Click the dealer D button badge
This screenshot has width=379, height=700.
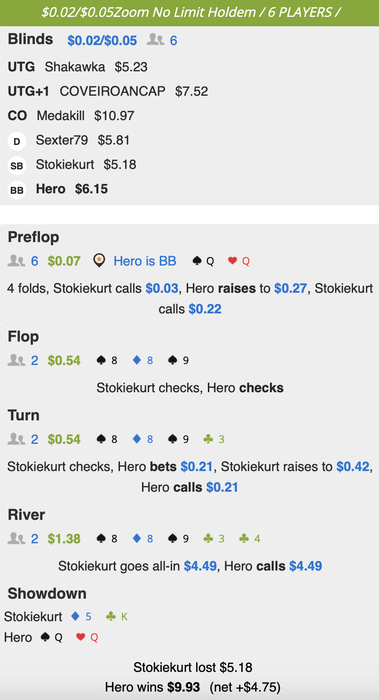tap(17, 141)
